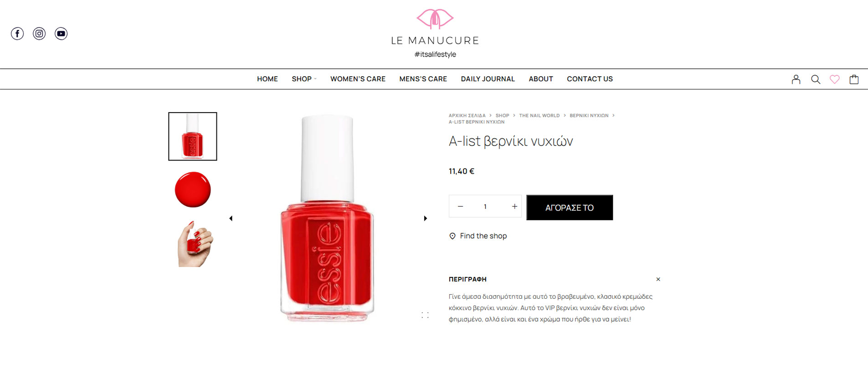This screenshot has width=868, height=390.
Task: Click the ΑΓΟΡΑΣΕ ΤΟ buy button
Action: coord(570,208)
